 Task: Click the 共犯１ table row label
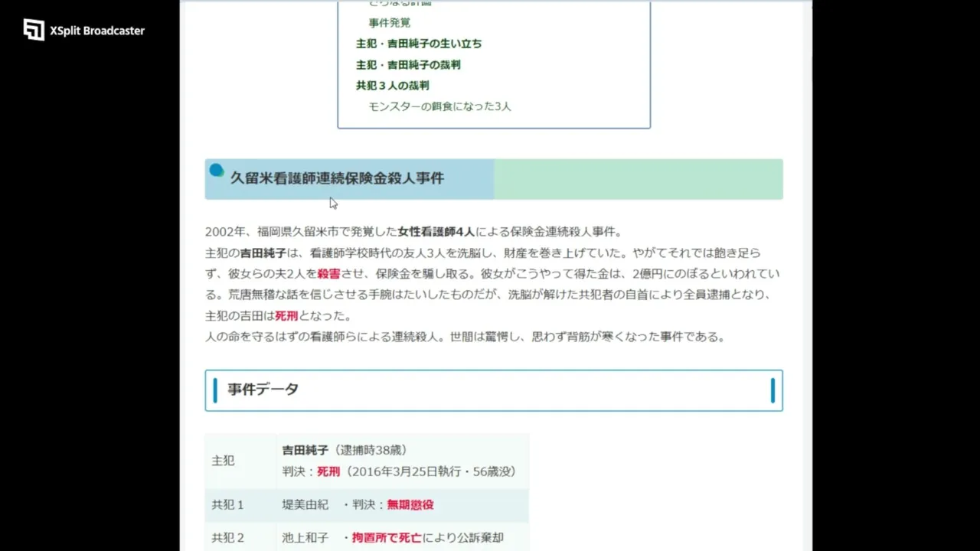click(227, 505)
